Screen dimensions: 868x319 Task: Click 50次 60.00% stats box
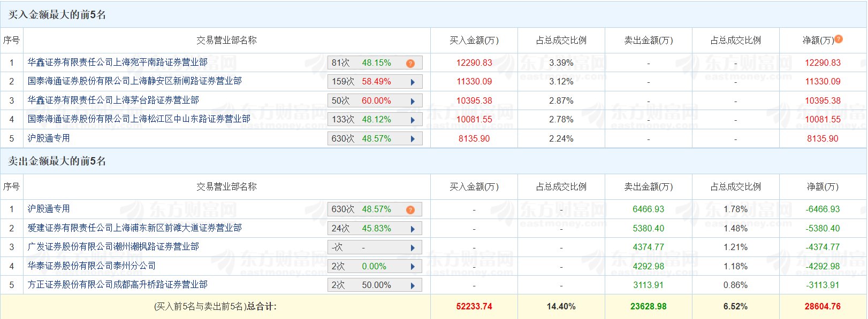click(375, 101)
